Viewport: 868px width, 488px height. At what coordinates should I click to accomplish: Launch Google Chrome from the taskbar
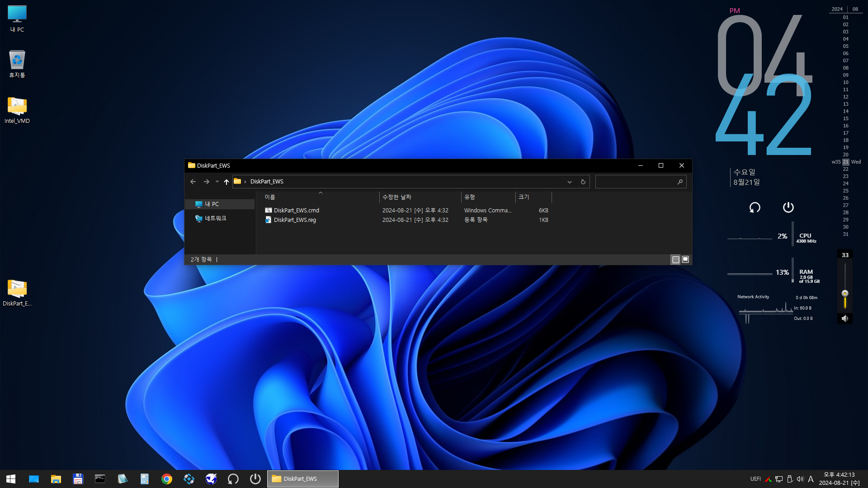[x=167, y=479]
